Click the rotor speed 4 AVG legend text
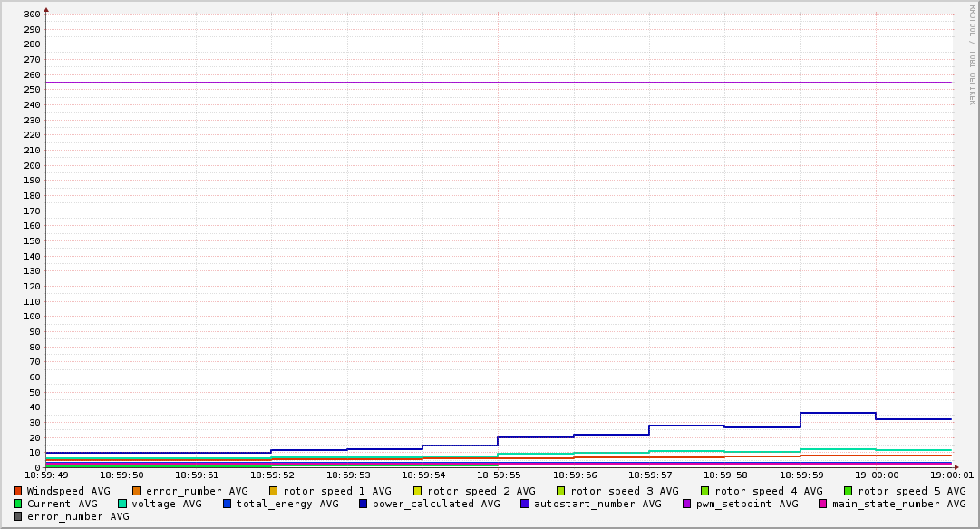 tap(768, 491)
